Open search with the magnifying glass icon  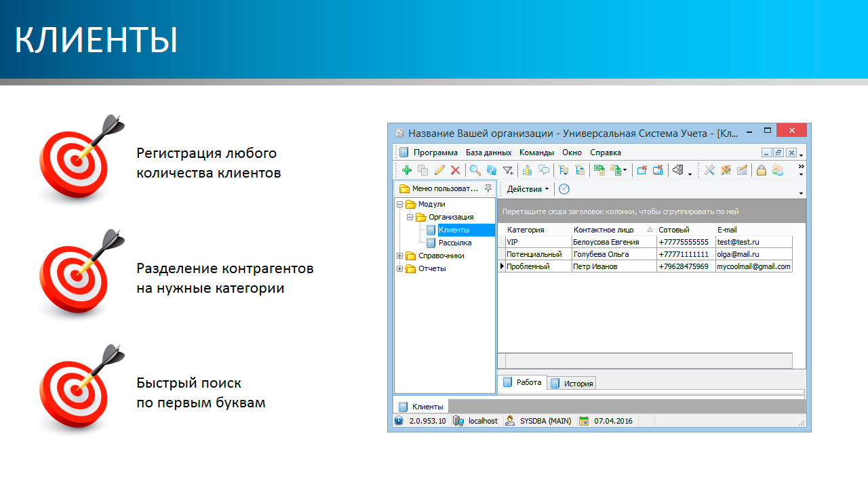(x=475, y=170)
